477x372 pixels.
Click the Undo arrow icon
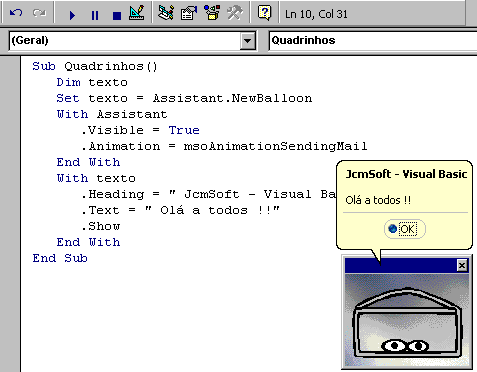click(16, 14)
